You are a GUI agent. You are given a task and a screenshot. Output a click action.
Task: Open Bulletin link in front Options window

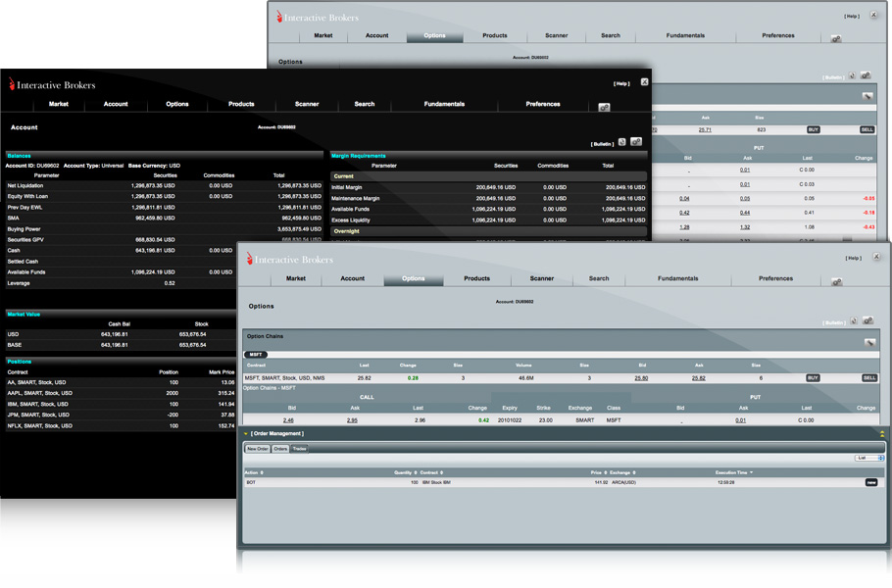click(x=834, y=323)
